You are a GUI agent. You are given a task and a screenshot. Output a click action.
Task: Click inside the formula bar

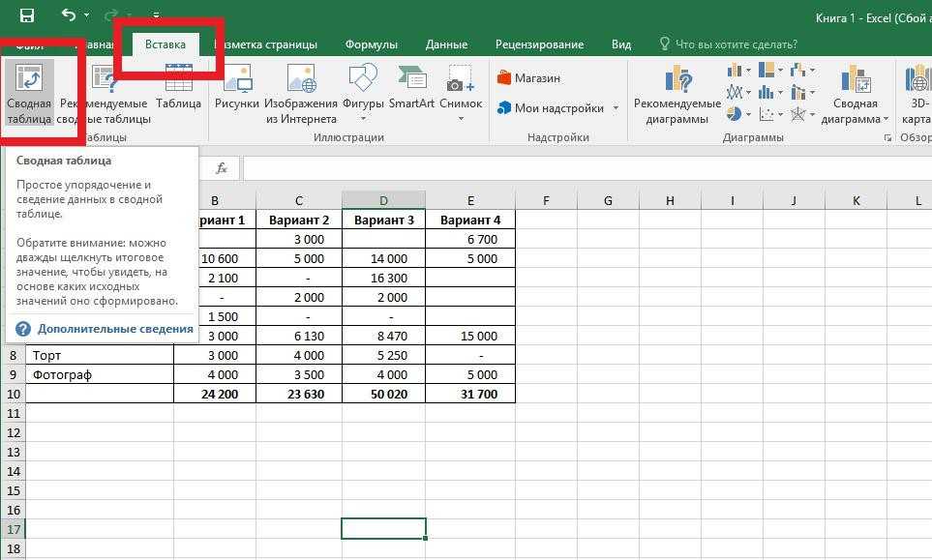pos(587,168)
